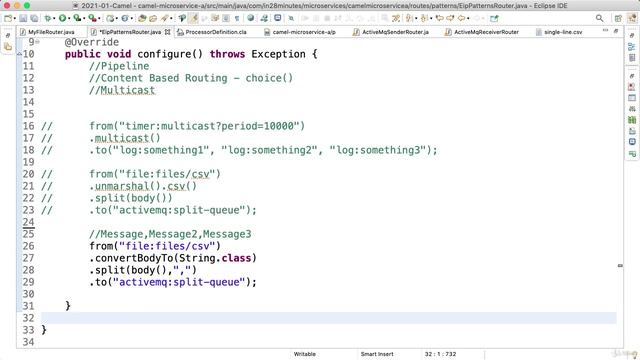
Task: Click the Smart Insert status field
Action: [x=377, y=354]
